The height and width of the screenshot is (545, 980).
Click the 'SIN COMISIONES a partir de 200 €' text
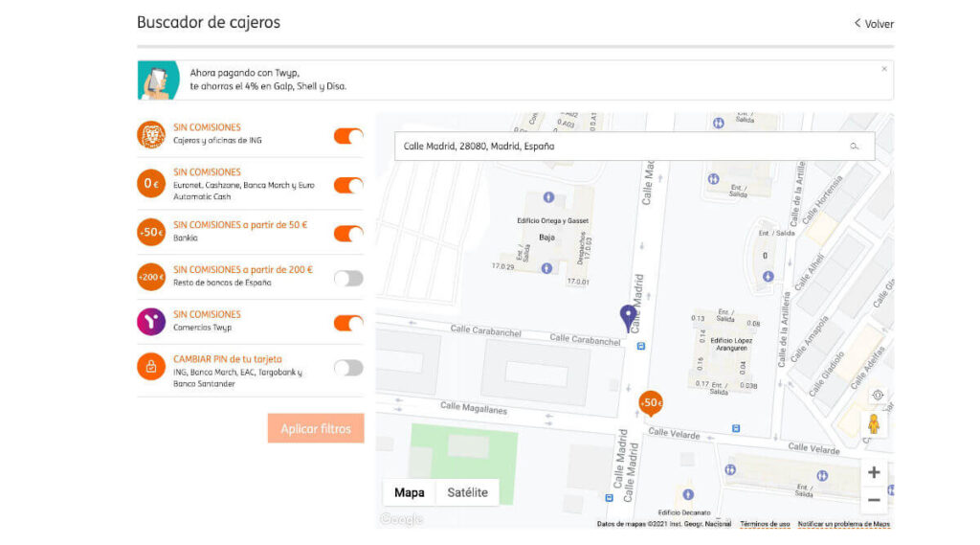(x=242, y=270)
